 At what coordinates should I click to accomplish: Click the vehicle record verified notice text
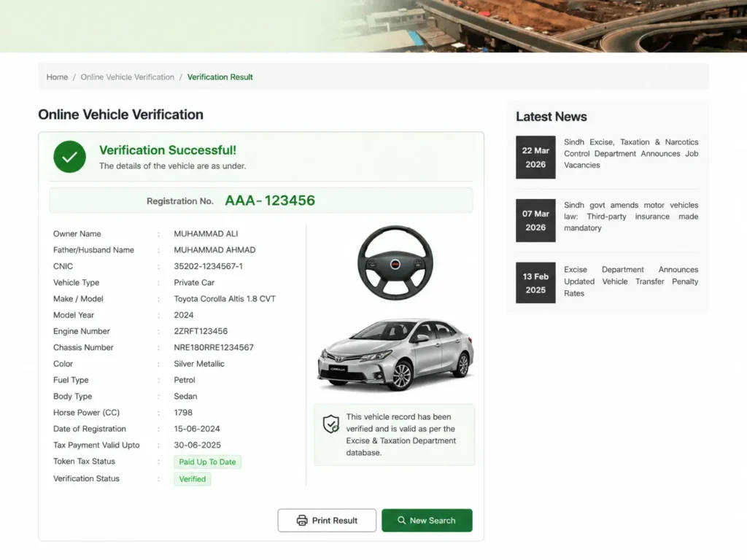point(400,435)
